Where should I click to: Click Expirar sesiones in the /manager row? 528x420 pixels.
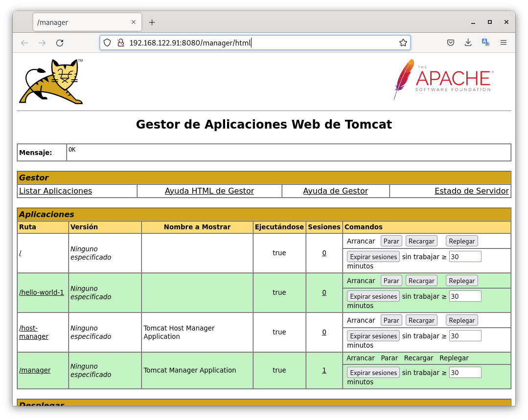(373, 373)
